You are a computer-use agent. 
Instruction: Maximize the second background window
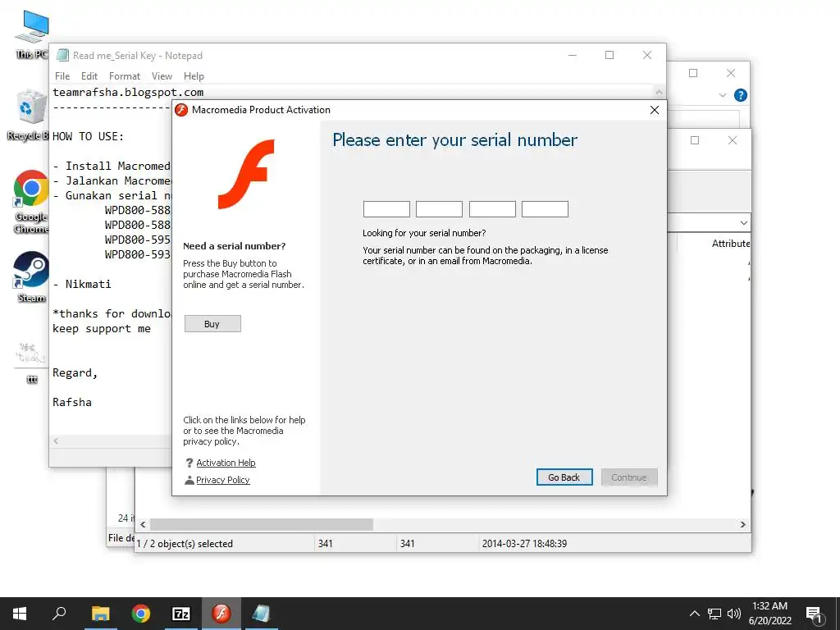pos(695,140)
